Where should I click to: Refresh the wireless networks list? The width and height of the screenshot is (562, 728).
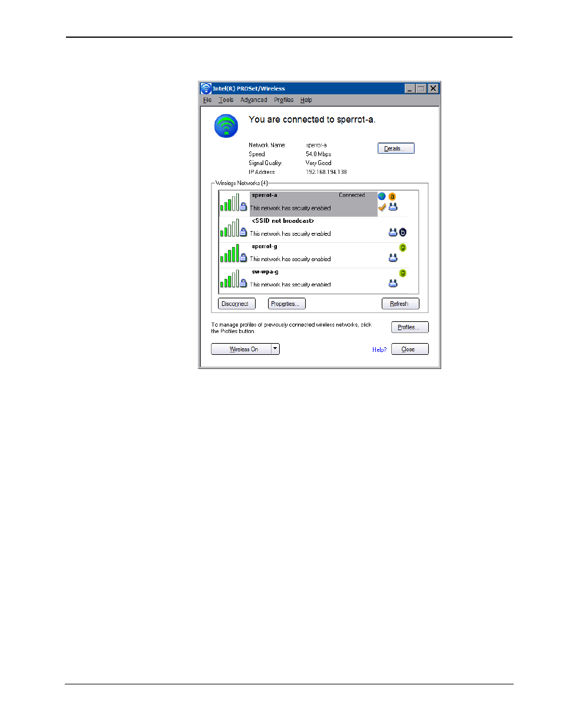point(401,304)
